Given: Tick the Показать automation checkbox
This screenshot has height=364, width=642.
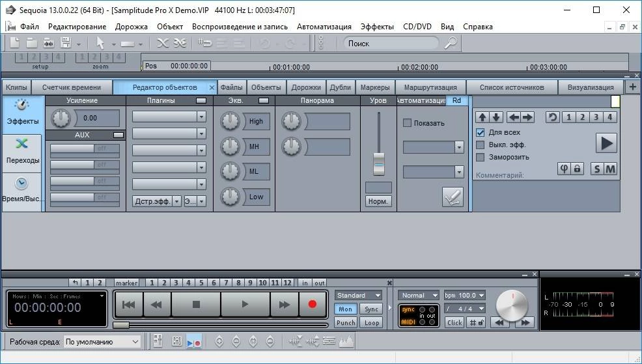Looking at the screenshot, I should (x=407, y=123).
